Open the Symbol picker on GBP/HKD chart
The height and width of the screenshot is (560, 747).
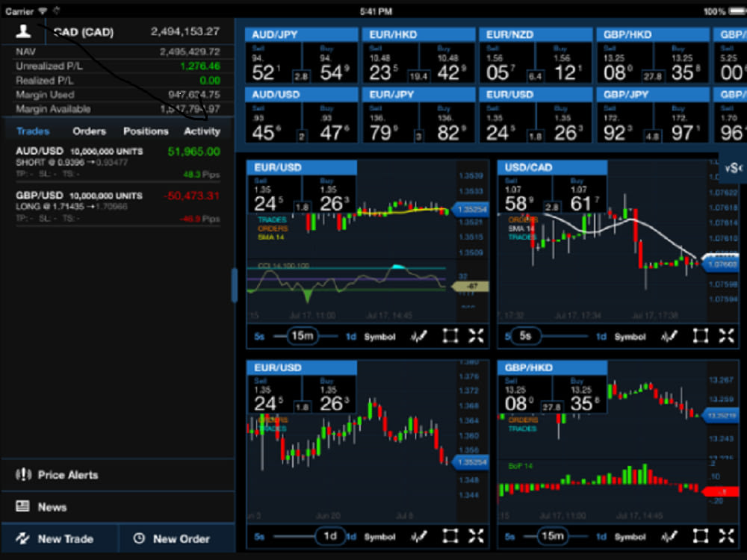coord(630,535)
